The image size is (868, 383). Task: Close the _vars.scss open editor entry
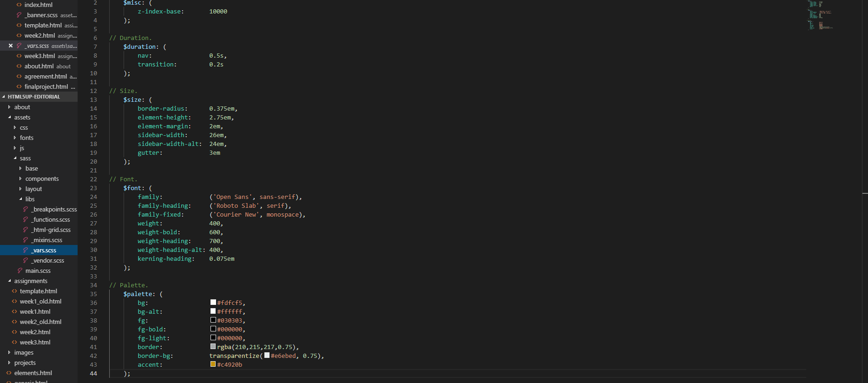10,46
